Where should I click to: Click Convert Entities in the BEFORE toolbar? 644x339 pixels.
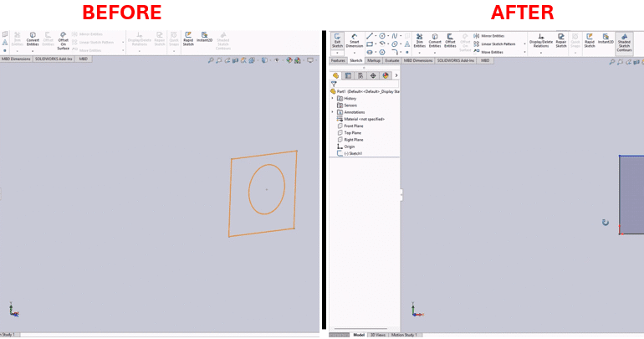[33, 39]
